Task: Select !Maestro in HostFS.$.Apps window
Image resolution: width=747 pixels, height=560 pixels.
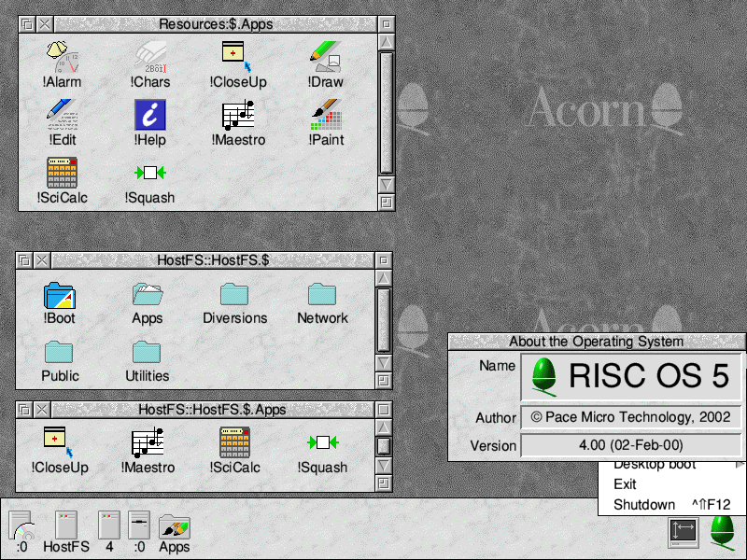Action: (x=148, y=451)
